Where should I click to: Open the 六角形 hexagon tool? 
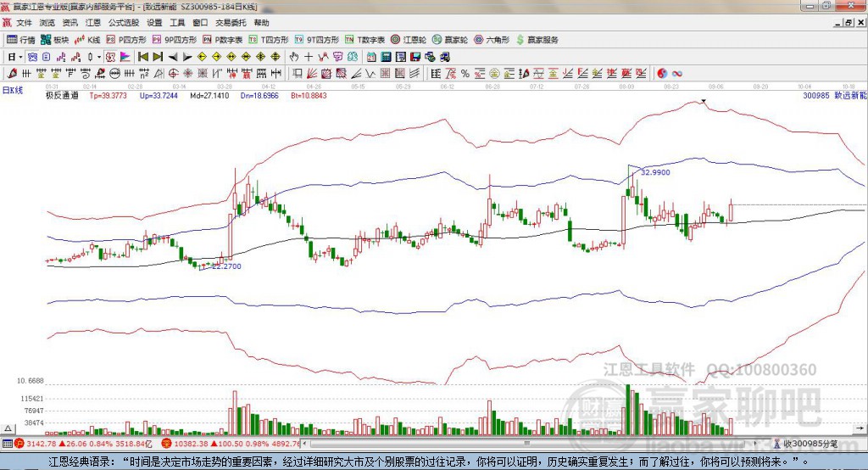click(492, 40)
